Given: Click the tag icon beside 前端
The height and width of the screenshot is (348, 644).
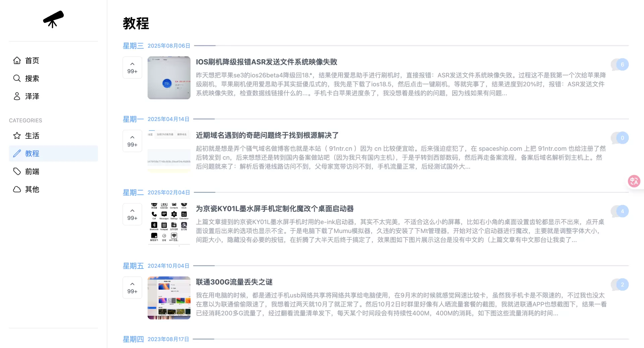Looking at the screenshot, I should (x=17, y=172).
